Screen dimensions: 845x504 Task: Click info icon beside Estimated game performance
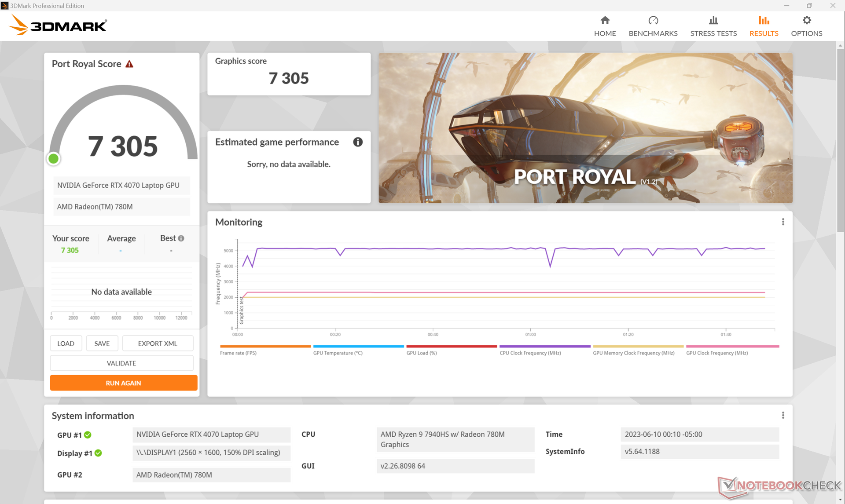(358, 142)
